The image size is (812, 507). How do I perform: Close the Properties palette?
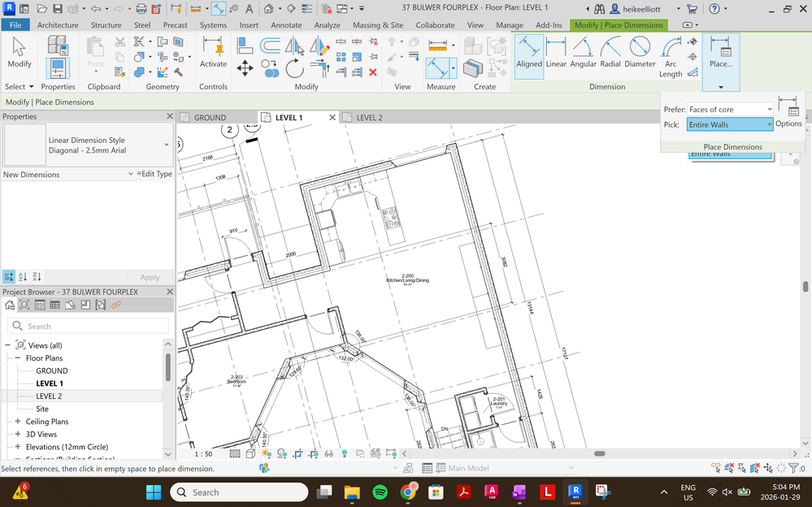coord(169,116)
